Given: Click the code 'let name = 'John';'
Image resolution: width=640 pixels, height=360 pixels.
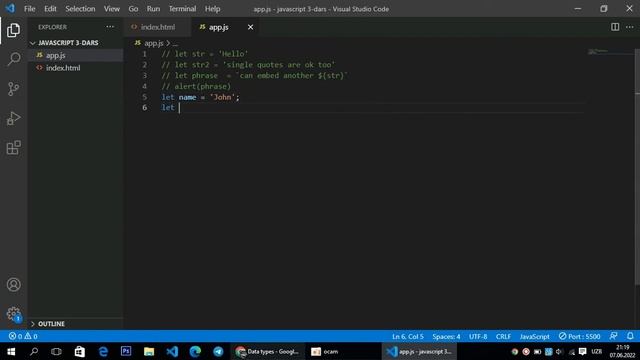Looking at the screenshot, I should pyautogui.click(x=200, y=97).
